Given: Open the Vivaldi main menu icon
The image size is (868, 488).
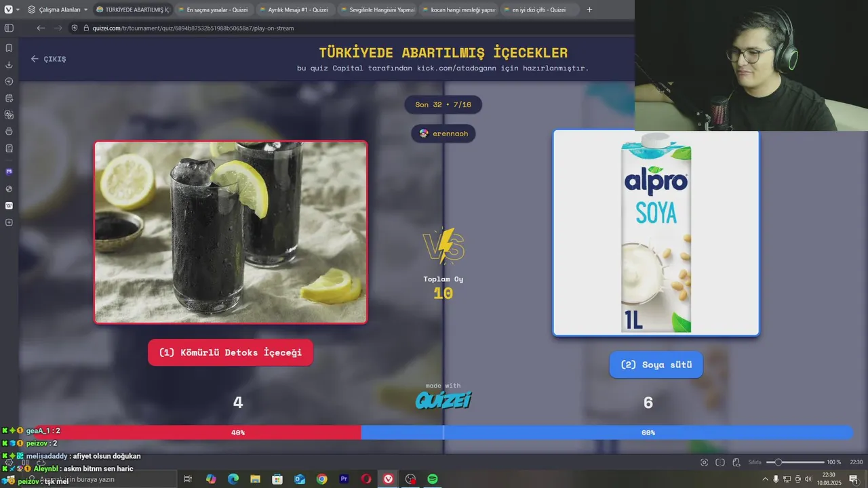Looking at the screenshot, I should pos(9,9).
